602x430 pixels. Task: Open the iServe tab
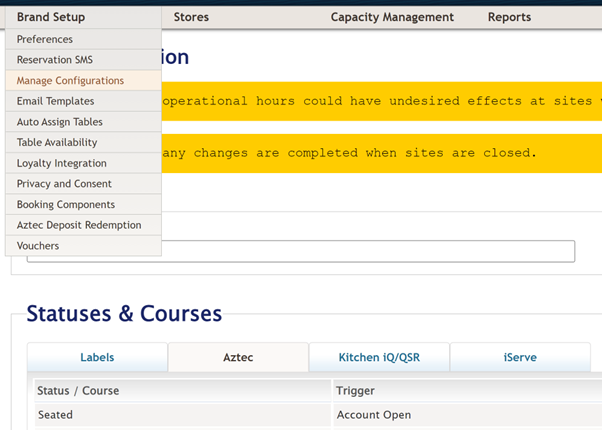[520, 357]
